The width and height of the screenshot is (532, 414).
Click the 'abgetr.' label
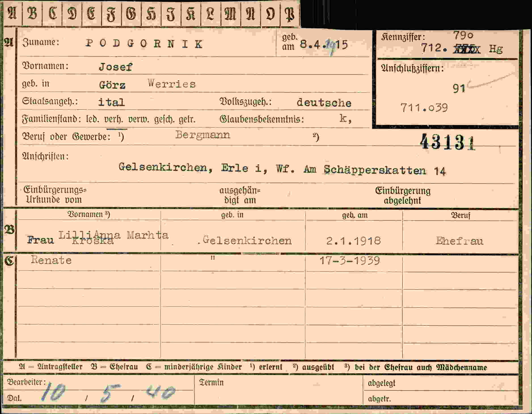[x=380, y=399]
